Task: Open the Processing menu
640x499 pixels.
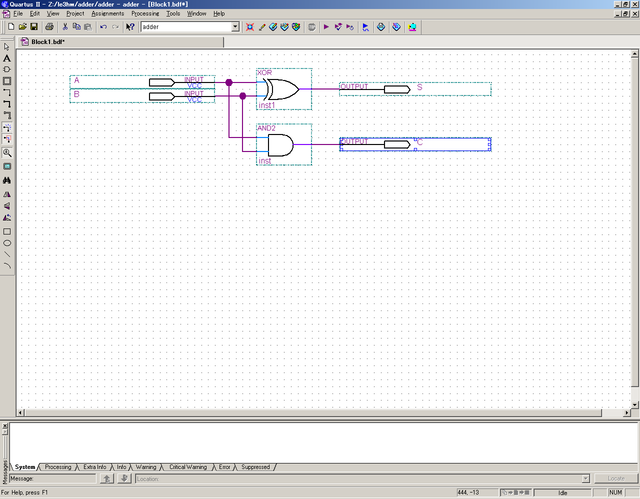Action: (145, 13)
